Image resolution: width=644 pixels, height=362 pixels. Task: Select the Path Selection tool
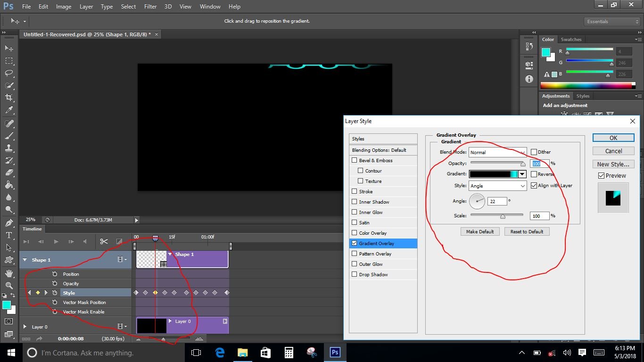(x=9, y=247)
